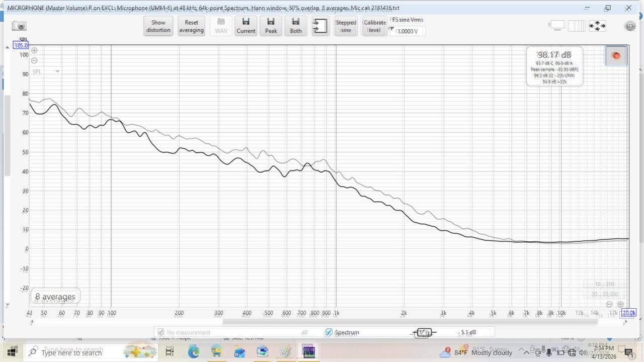Save Peak trace with disk icon
The width and height of the screenshot is (644, 362).
pyautogui.click(x=271, y=26)
